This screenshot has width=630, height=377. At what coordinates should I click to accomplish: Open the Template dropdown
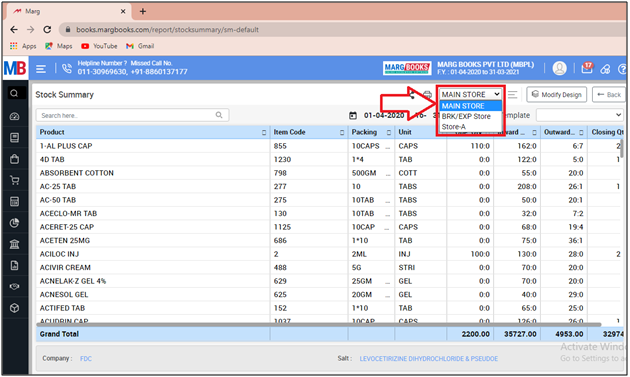click(580, 115)
